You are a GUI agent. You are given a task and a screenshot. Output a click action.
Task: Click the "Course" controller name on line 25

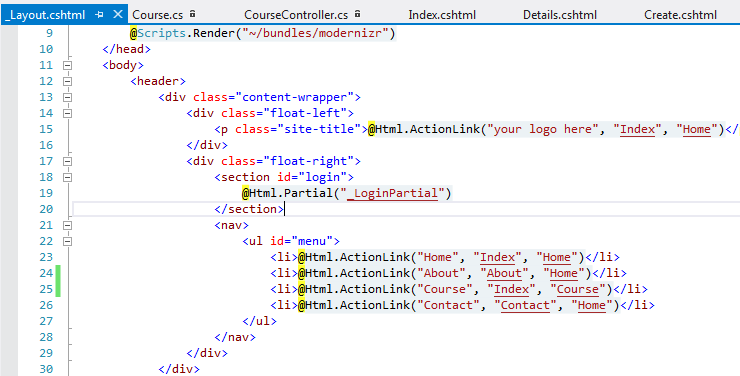pos(577,289)
